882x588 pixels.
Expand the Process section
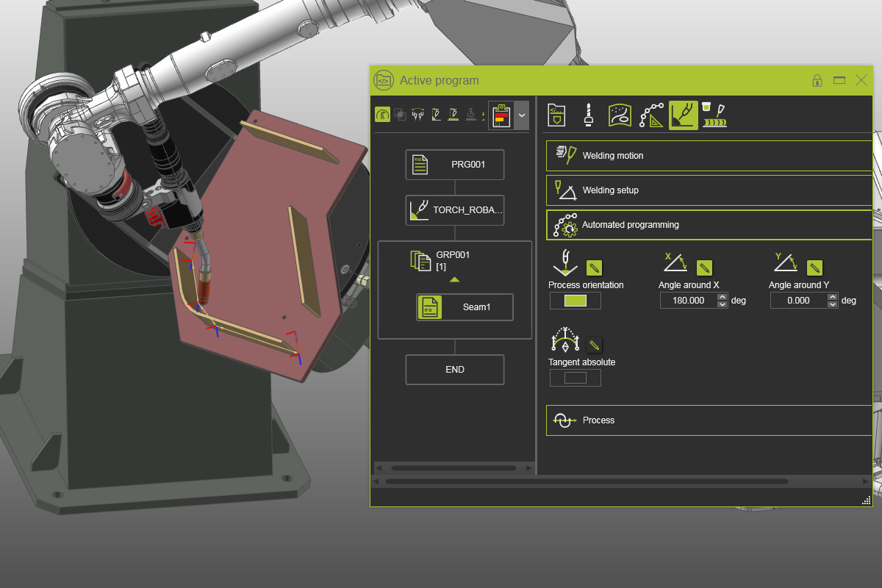pos(708,420)
